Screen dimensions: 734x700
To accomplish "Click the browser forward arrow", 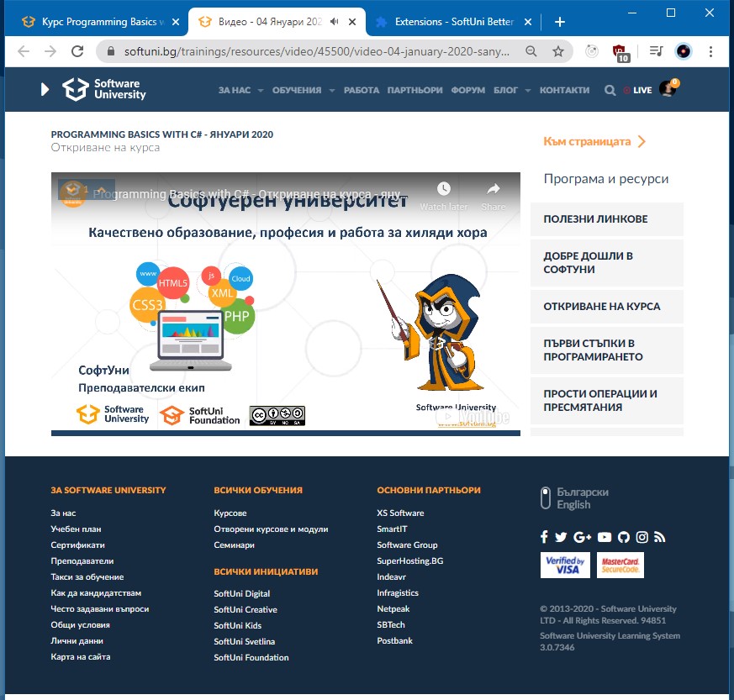I will (x=50, y=51).
